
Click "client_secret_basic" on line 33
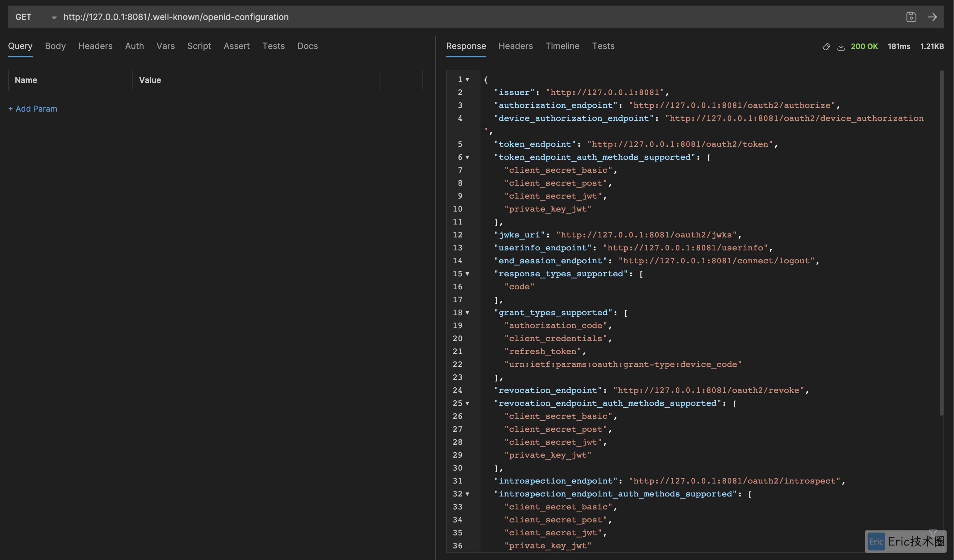click(x=558, y=507)
